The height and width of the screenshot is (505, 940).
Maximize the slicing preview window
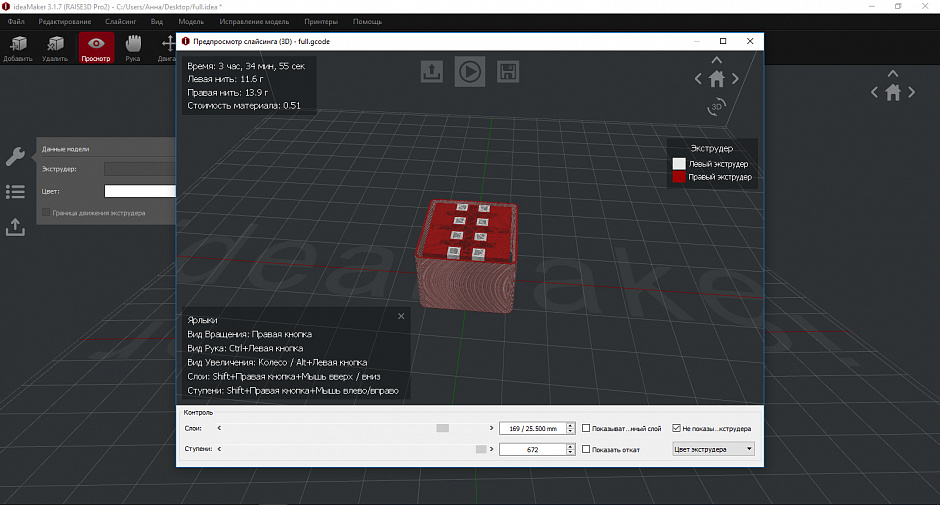coord(723,41)
